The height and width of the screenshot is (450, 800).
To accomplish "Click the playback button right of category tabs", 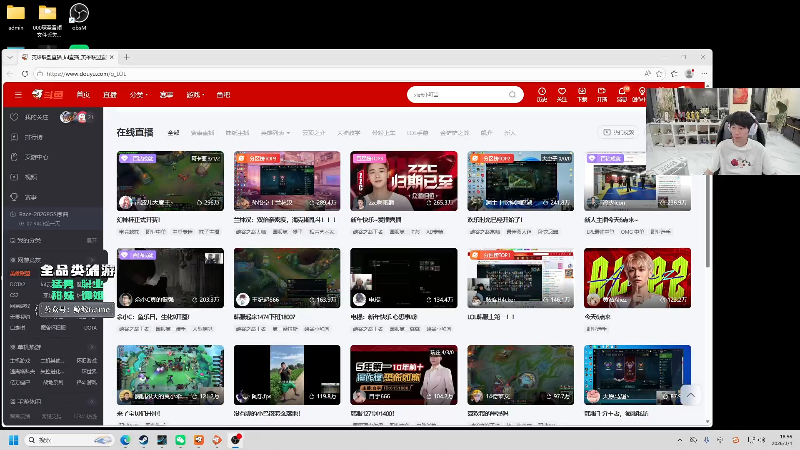I will click(x=618, y=132).
